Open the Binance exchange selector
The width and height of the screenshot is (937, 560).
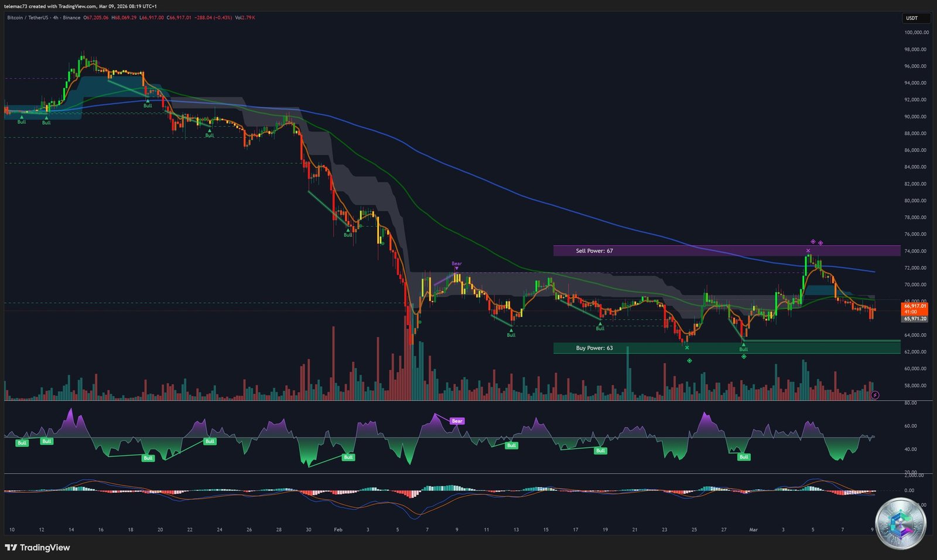tap(71, 18)
